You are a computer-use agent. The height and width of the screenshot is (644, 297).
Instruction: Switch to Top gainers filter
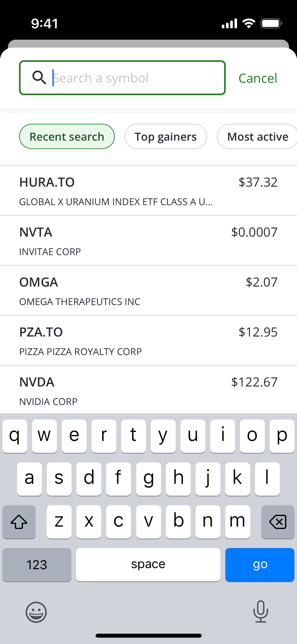(166, 137)
